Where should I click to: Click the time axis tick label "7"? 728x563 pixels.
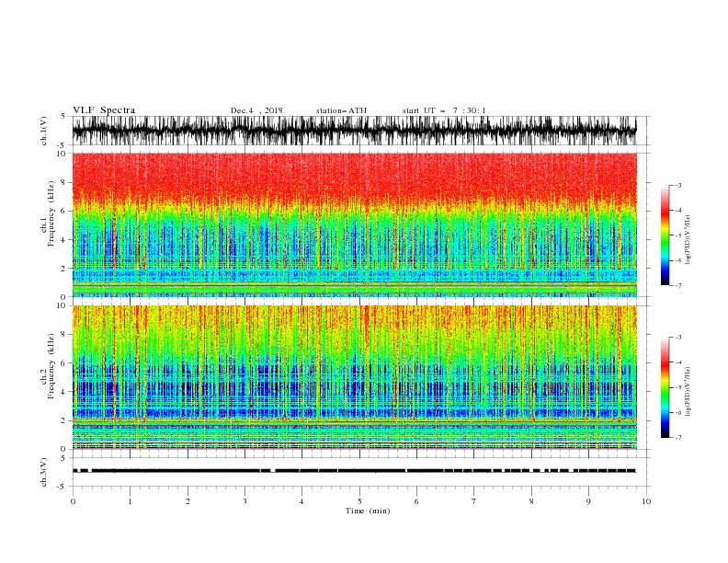[x=474, y=501]
